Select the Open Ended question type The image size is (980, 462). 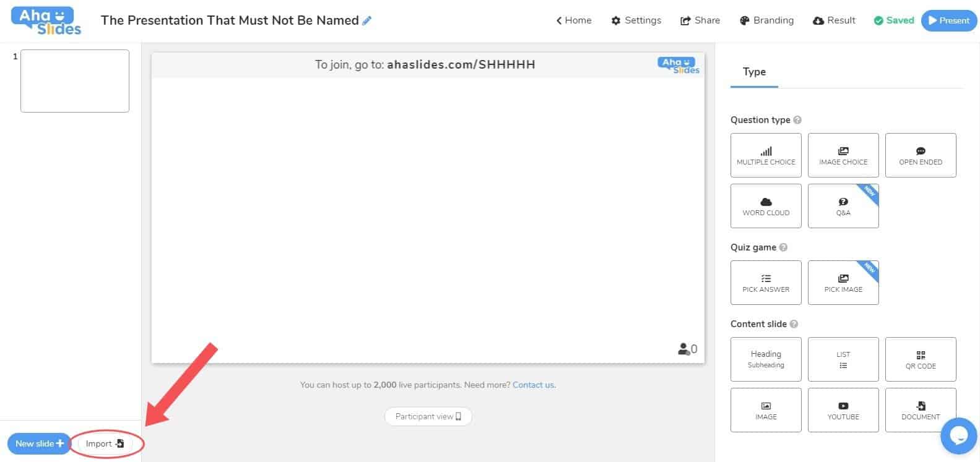pyautogui.click(x=921, y=155)
